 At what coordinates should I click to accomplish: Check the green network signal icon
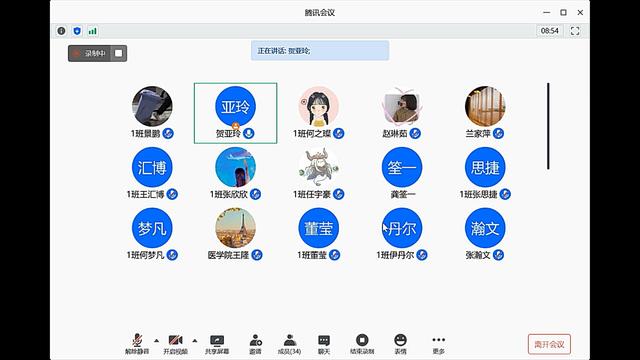93,31
